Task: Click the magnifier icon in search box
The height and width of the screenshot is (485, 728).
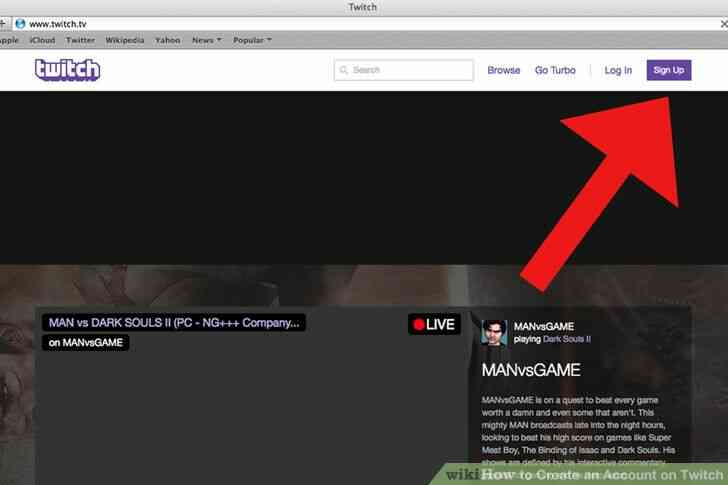Action: (x=344, y=70)
